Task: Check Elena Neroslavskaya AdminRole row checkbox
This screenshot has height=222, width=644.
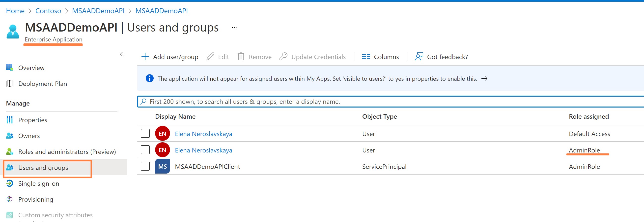Action: pyautogui.click(x=145, y=150)
